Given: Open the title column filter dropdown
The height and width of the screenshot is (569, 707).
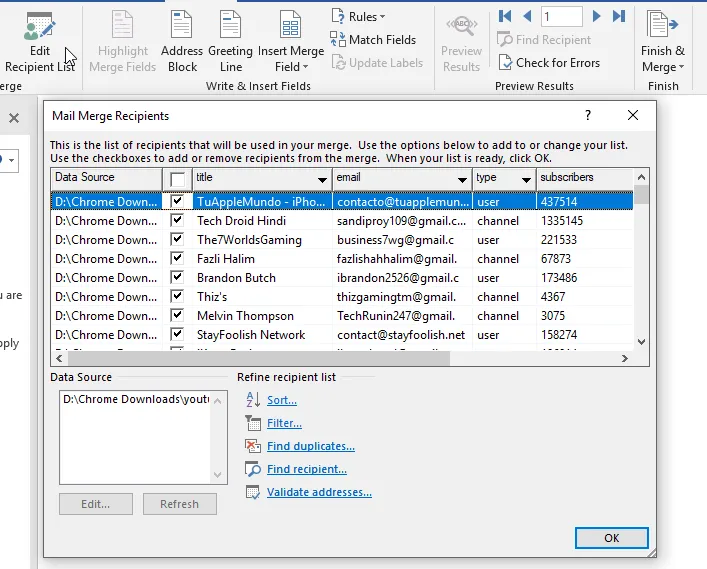Looking at the screenshot, I should pyautogui.click(x=322, y=180).
